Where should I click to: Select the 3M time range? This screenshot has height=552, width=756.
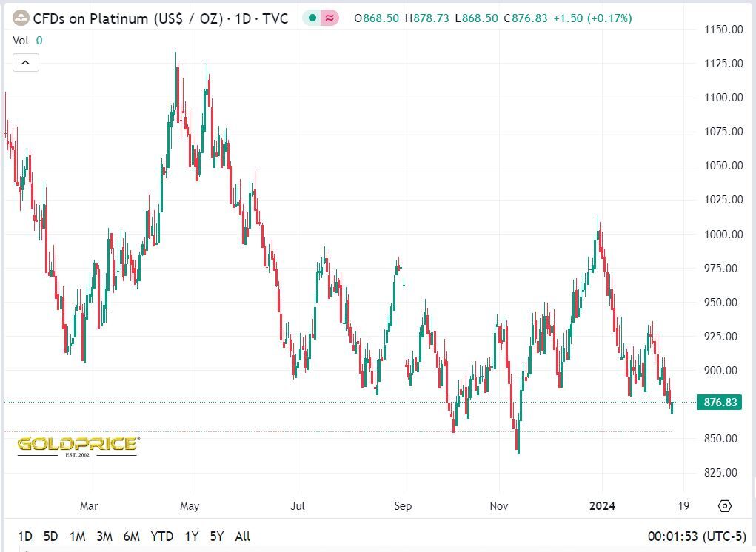point(104,536)
